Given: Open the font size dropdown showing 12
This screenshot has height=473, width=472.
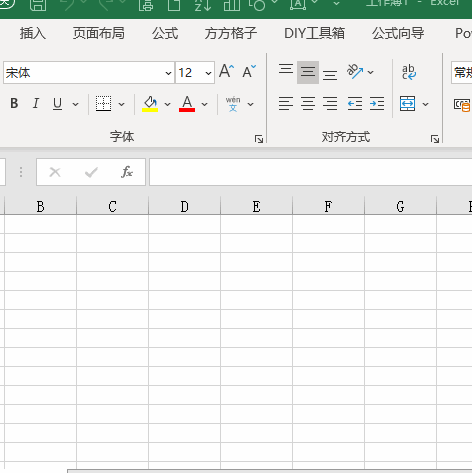Looking at the screenshot, I should (208, 73).
